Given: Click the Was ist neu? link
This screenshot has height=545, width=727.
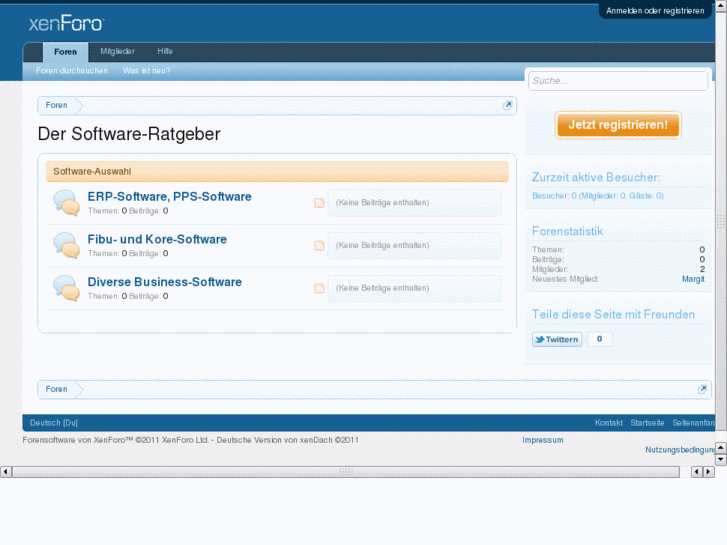Looking at the screenshot, I should tap(146, 71).
